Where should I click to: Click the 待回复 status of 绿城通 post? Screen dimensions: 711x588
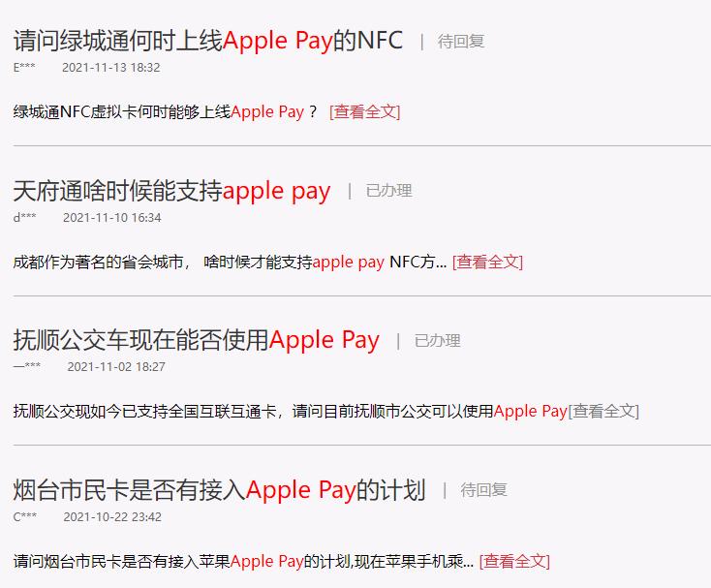coord(461,42)
